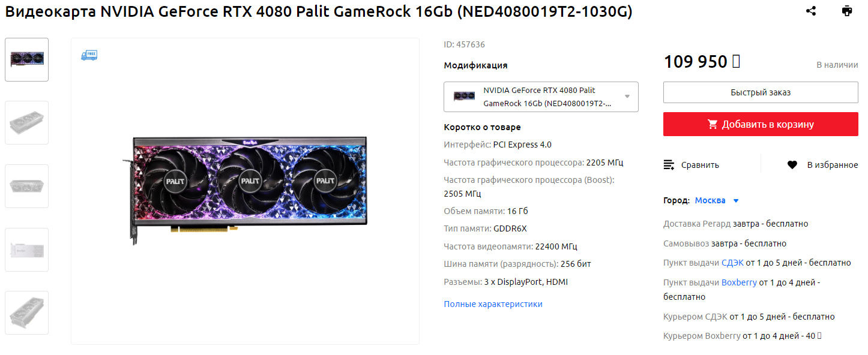The height and width of the screenshot is (355, 868).
Task: Follow the СДЭК pickup point link
Action: tap(732, 263)
